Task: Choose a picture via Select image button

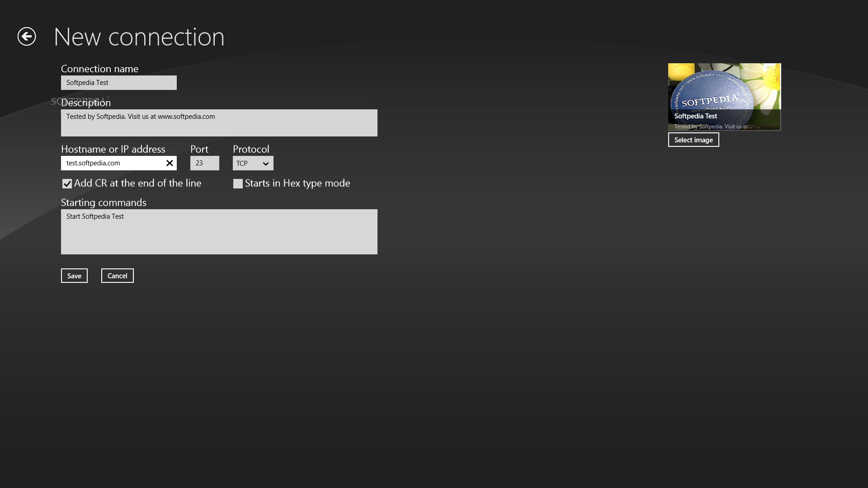Action: point(693,140)
